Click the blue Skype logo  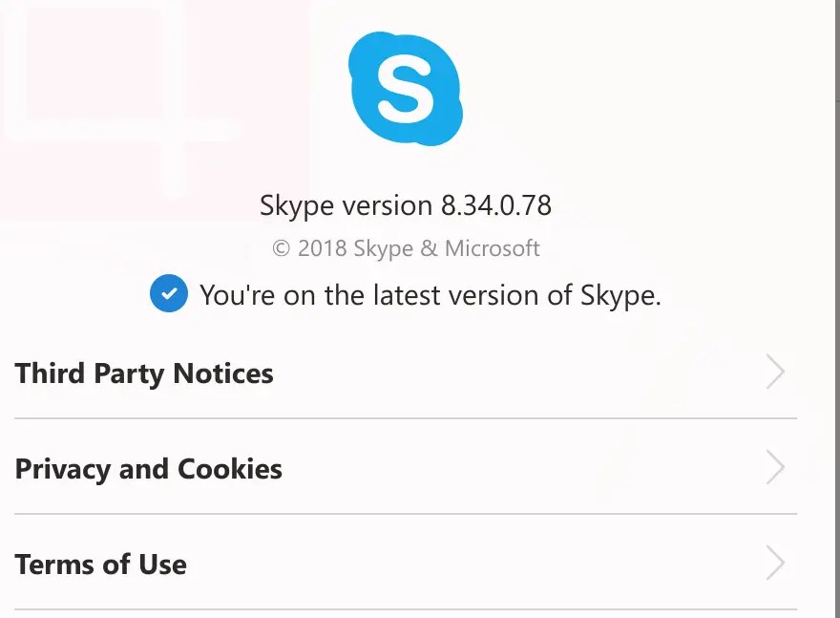click(x=406, y=88)
